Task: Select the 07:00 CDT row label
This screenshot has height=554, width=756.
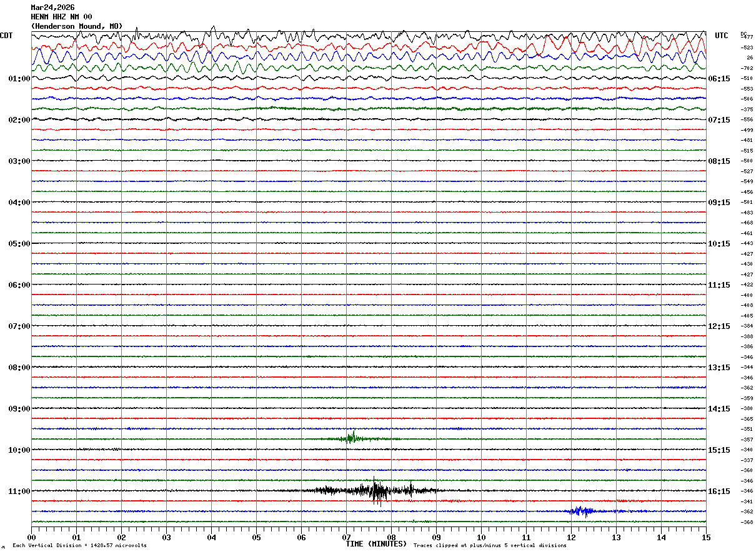Action: [x=19, y=326]
